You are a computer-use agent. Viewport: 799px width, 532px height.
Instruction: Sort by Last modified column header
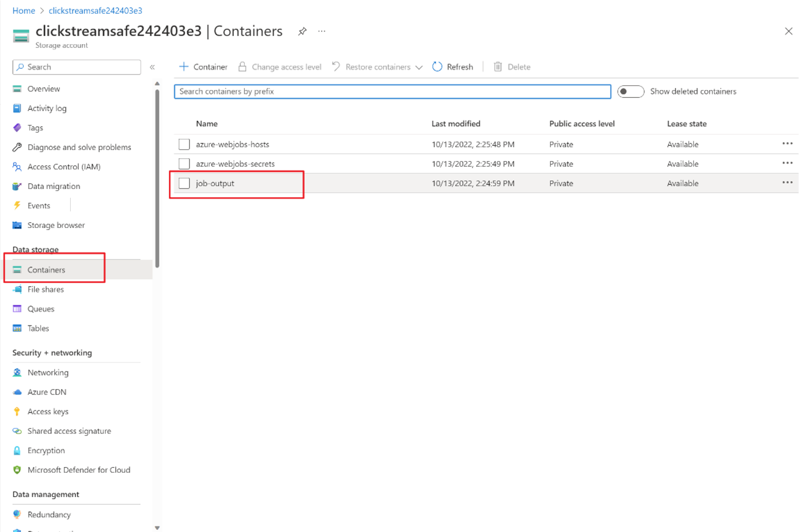point(456,124)
